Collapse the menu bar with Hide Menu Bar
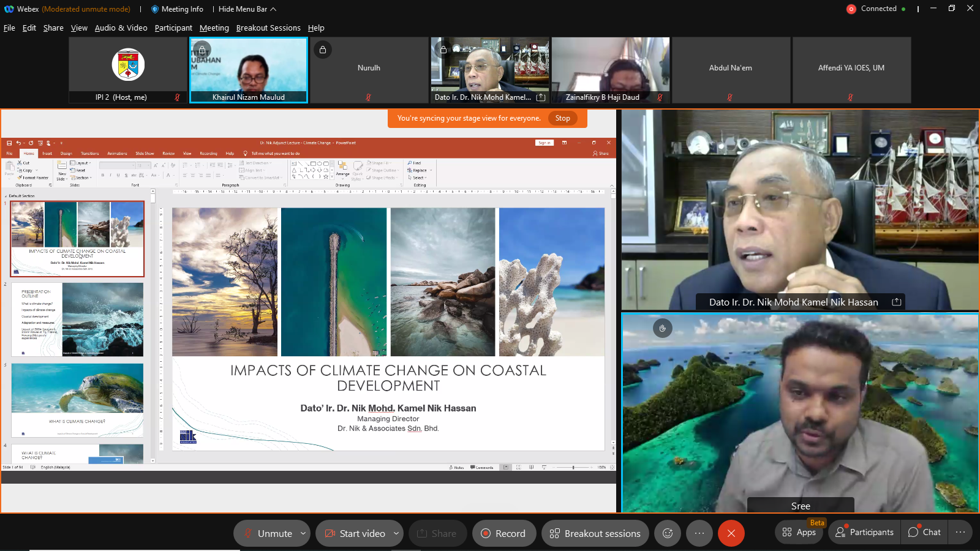The image size is (980, 551). tap(247, 9)
